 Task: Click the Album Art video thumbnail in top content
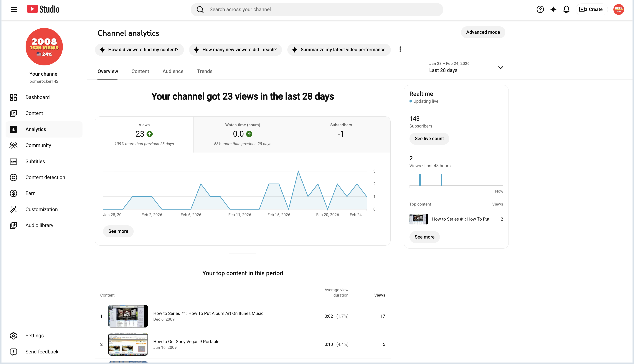128,316
